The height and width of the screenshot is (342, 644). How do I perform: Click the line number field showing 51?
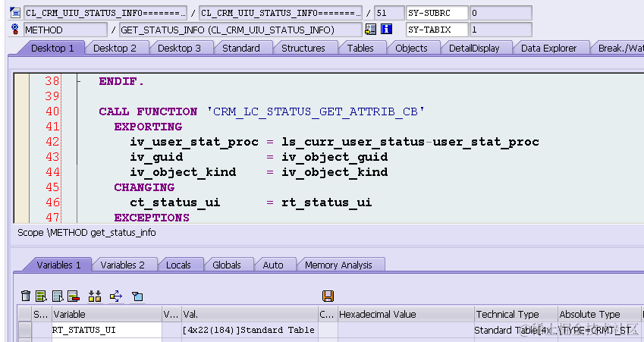point(389,13)
